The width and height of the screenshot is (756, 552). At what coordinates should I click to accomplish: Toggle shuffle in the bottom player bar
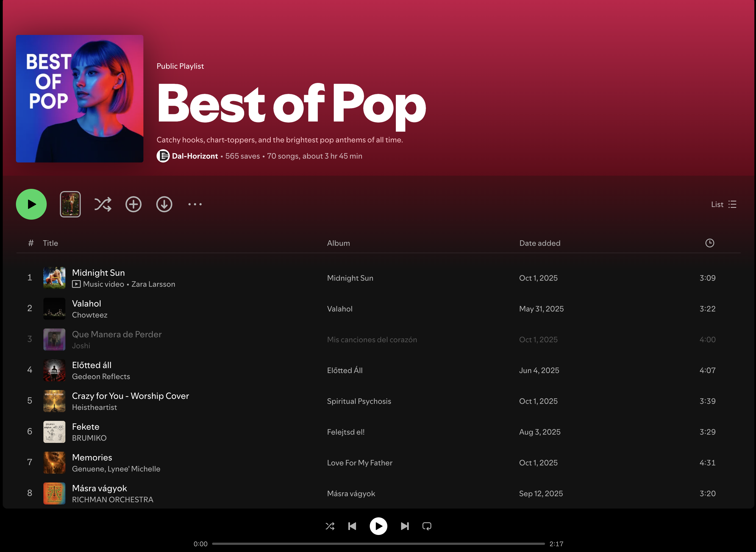click(x=330, y=526)
